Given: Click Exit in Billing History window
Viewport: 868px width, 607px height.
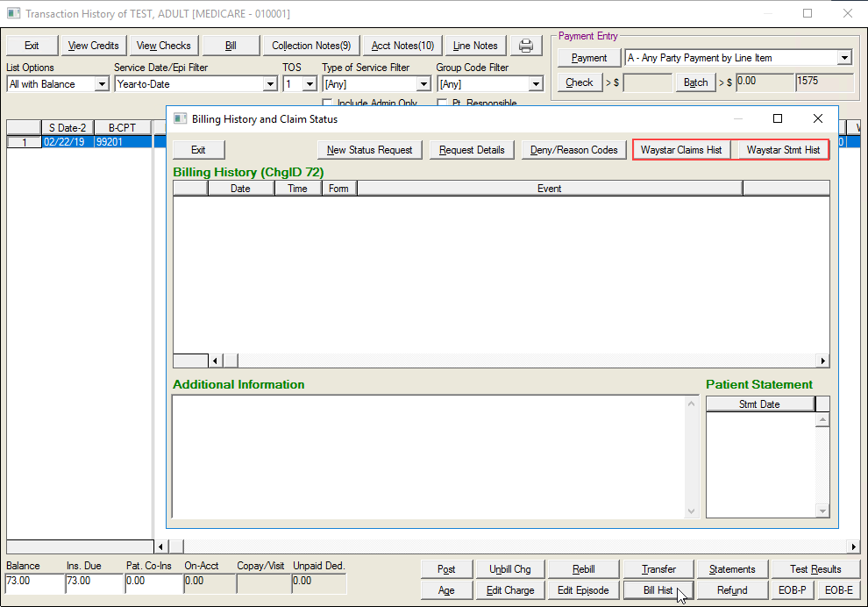Looking at the screenshot, I should [199, 150].
